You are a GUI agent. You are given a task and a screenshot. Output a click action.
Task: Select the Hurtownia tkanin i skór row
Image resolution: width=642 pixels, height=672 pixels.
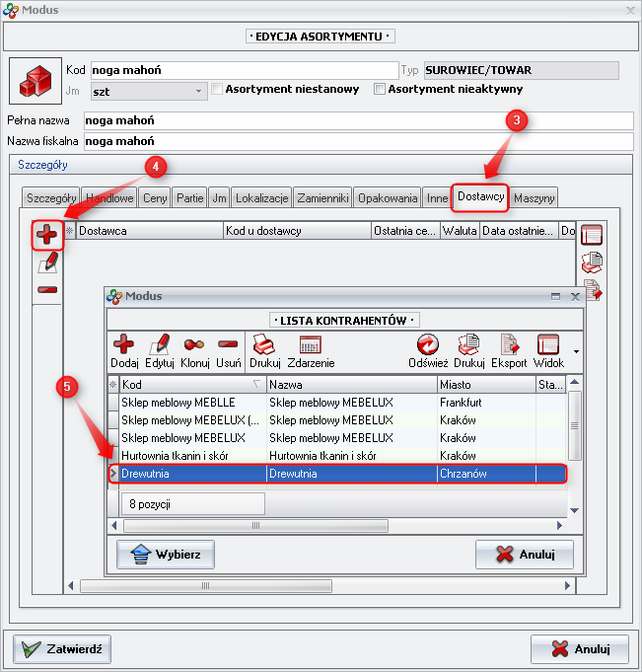click(337, 456)
